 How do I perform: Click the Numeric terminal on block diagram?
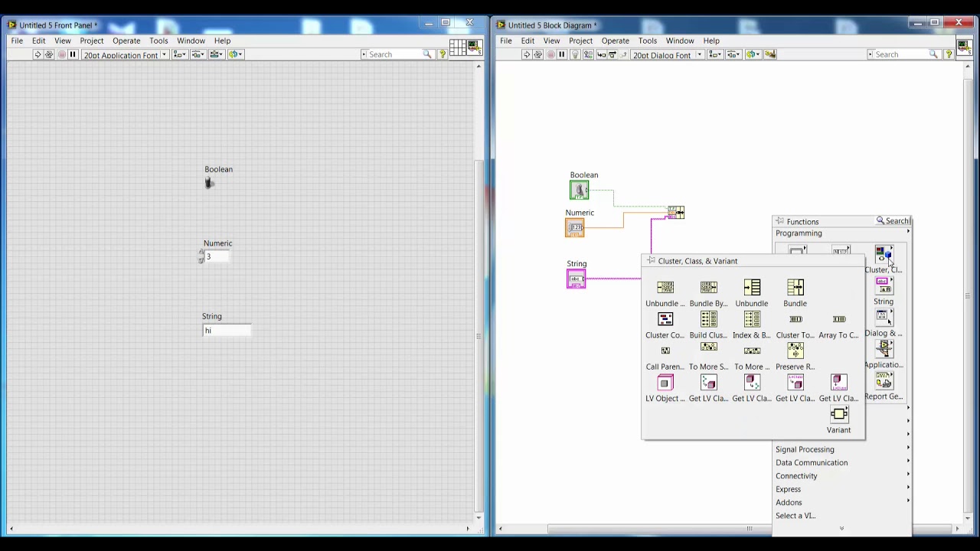tap(575, 227)
